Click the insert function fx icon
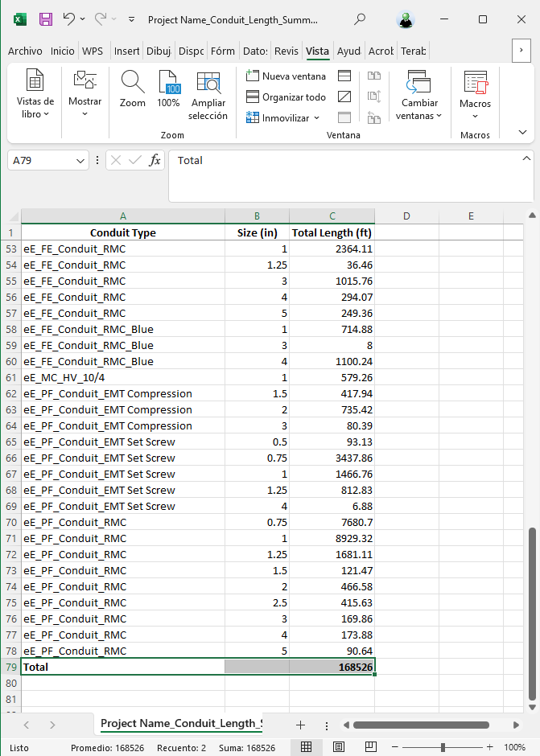This screenshot has height=756, width=540. point(155,160)
